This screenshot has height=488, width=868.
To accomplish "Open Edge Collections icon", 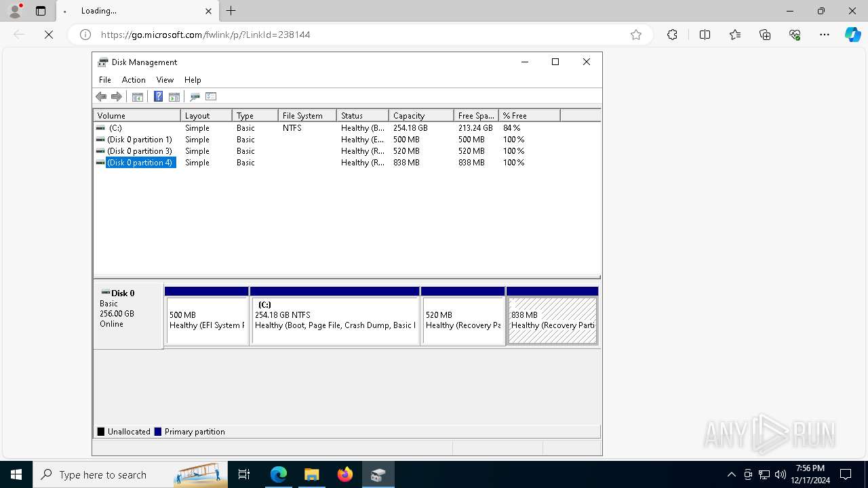I will tap(765, 35).
